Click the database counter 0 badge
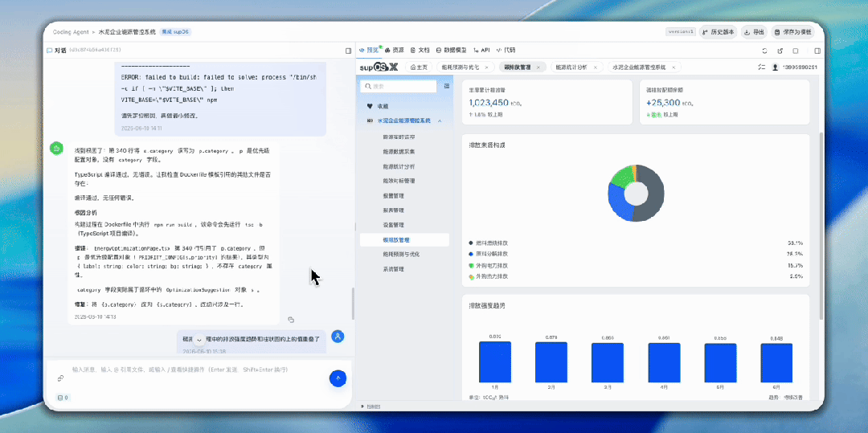868x433 pixels. [63, 397]
